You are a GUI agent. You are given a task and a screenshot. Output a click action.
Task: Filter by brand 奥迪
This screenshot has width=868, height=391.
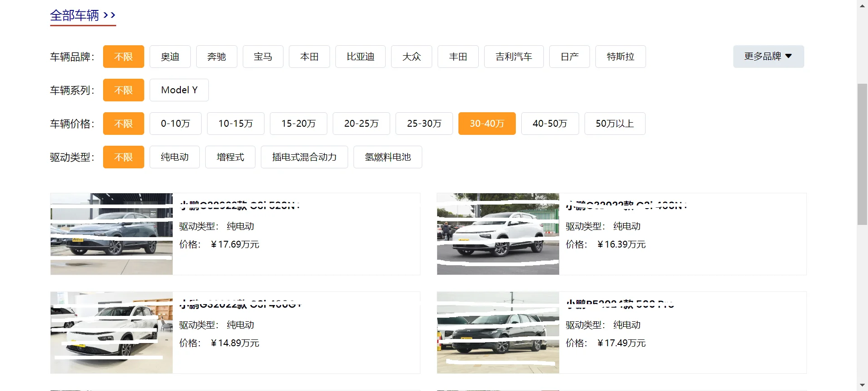point(170,57)
